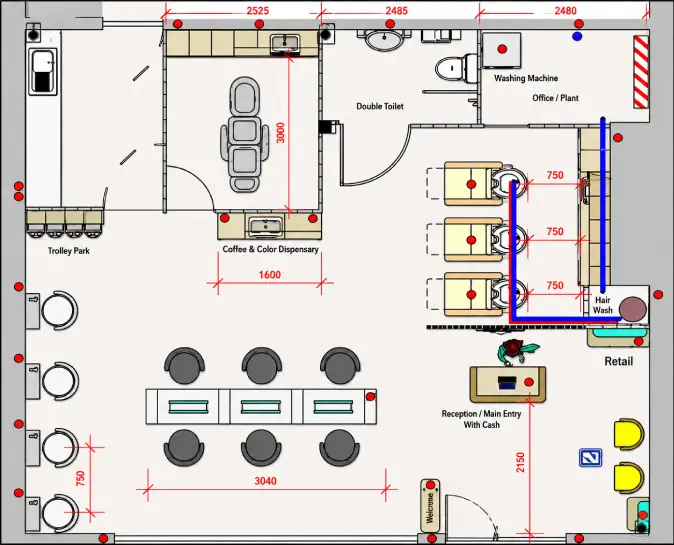Click the 'Hair Wash' label
This screenshot has height=545, width=674.
pyautogui.click(x=603, y=305)
